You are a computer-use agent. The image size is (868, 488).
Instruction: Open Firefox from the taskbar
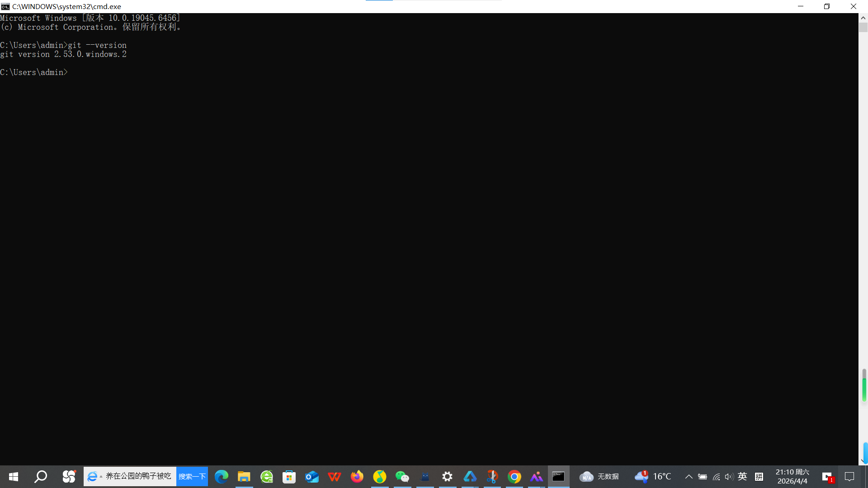357,477
